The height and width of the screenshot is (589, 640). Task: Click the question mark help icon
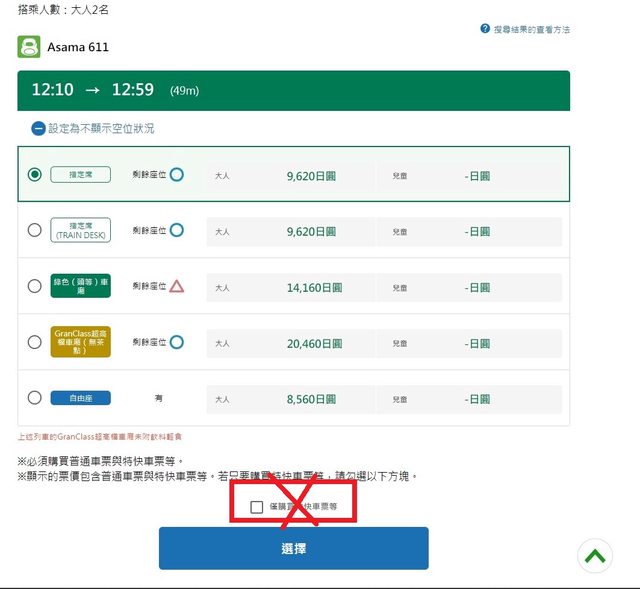coord(485,30)
